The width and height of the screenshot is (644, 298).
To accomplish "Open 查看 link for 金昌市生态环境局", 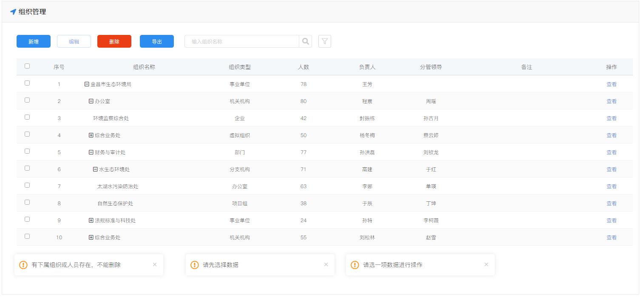I will [612, 84].
